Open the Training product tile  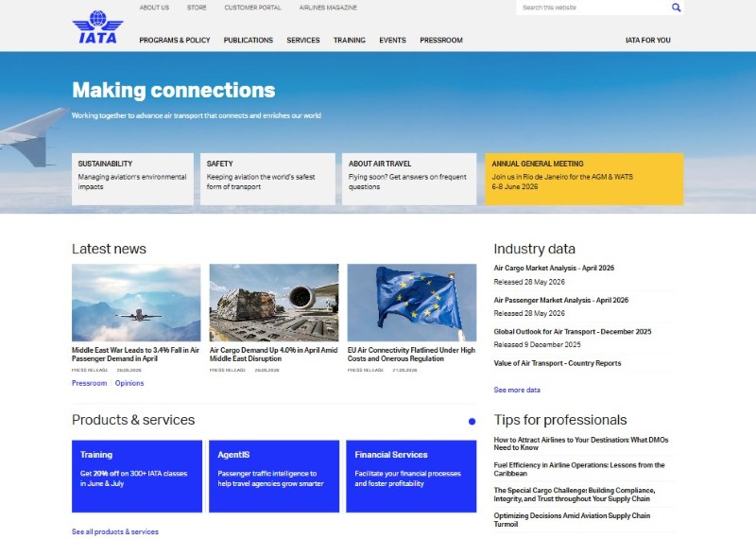click(x=137, y=477)
